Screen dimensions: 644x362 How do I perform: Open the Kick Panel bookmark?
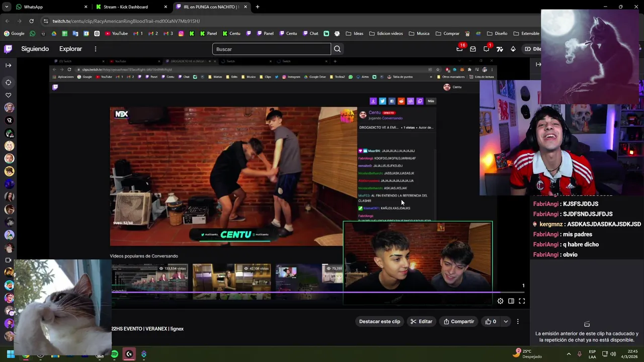(208, 34)
